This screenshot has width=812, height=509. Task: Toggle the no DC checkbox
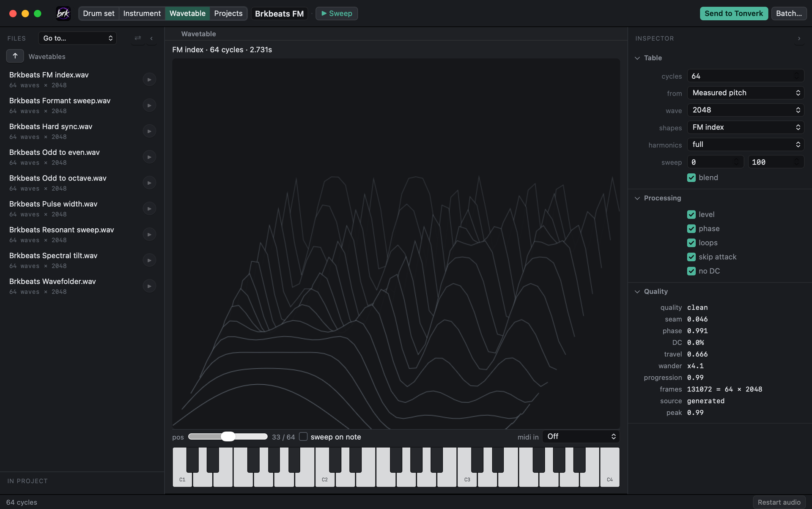691,271
